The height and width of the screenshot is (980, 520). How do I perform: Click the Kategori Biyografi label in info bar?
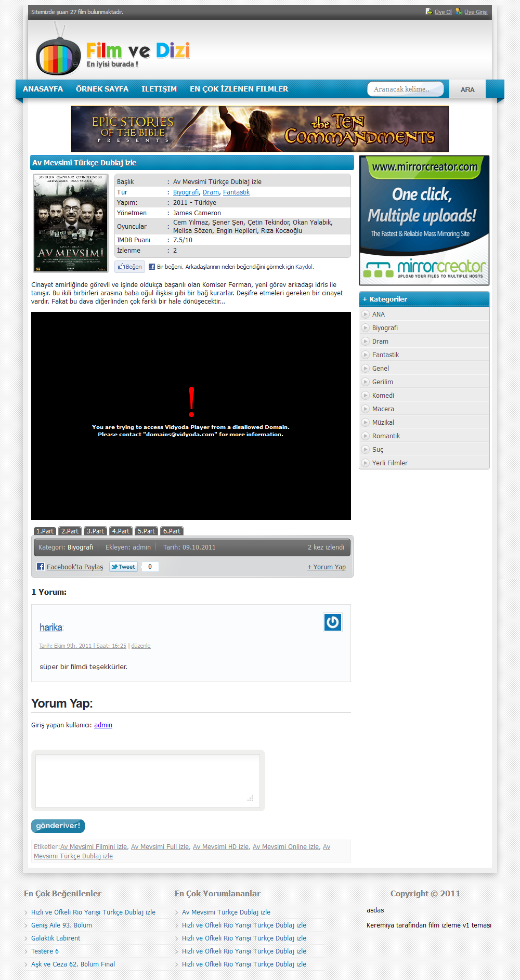click(66, 547)
